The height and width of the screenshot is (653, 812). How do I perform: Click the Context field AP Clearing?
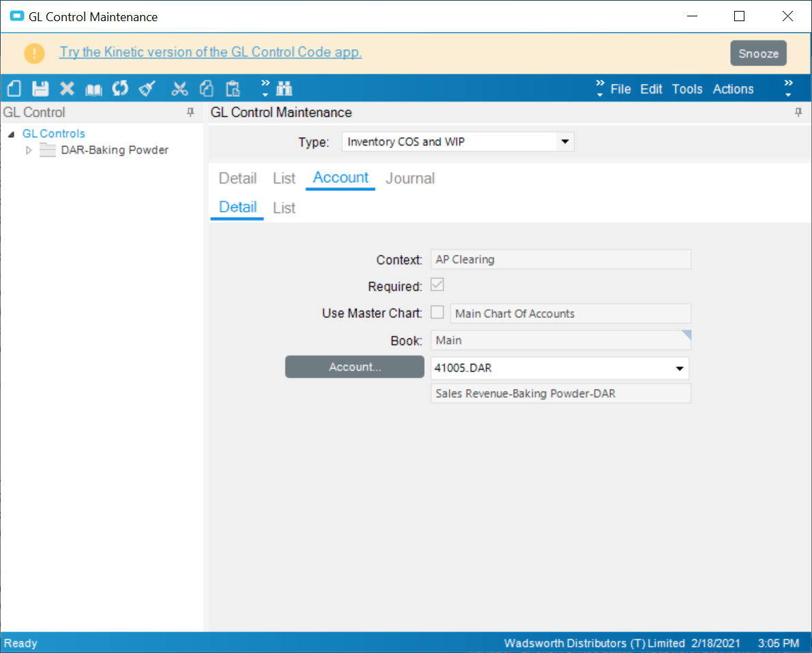click(x=560, y=259)
